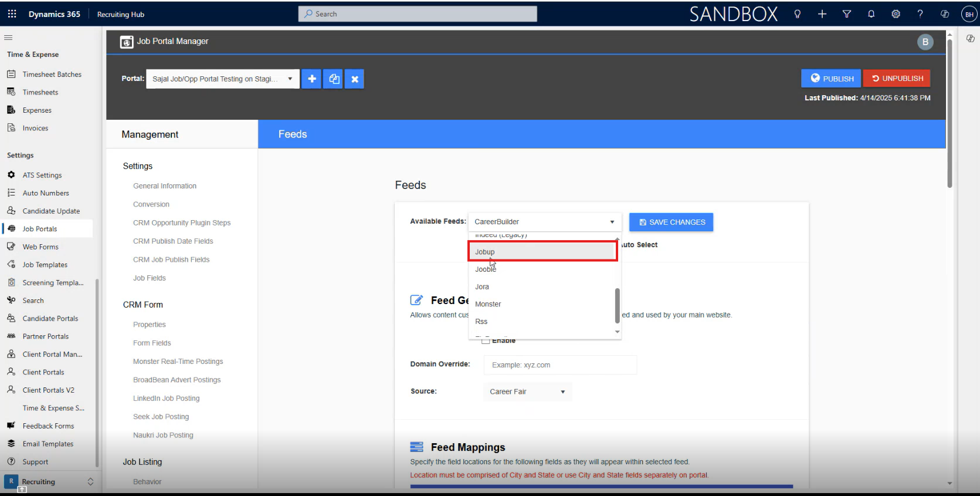Open Form Fields link
Image resolution: width=980 pixels, height=496 pixels.
point(152,343)
